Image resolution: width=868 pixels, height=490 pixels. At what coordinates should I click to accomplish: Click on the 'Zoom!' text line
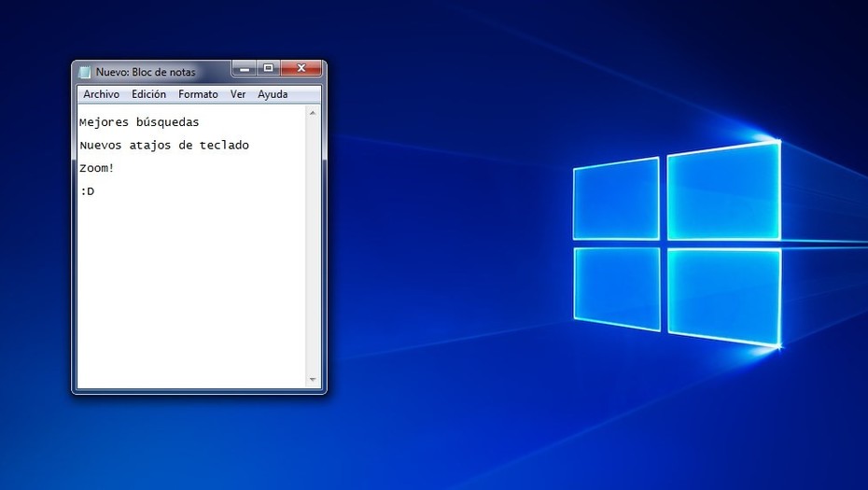click(97, 169)
